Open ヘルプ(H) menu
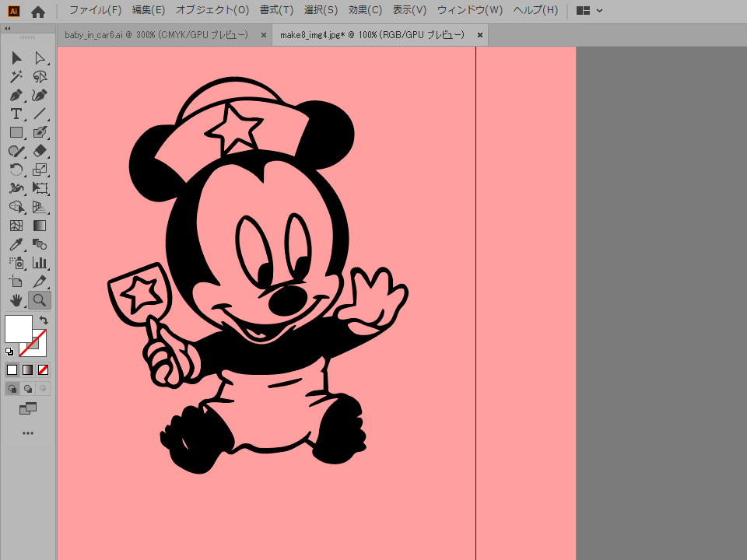 point(535,10)
